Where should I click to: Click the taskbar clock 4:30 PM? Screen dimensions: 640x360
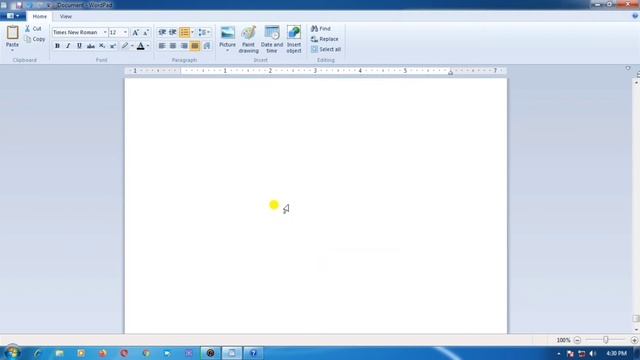click(616, 353)
